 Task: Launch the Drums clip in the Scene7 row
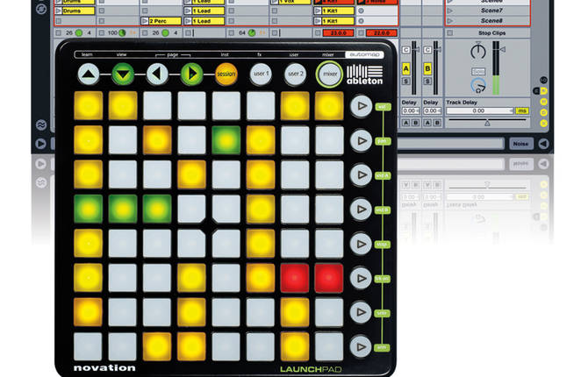pos(58,11)
